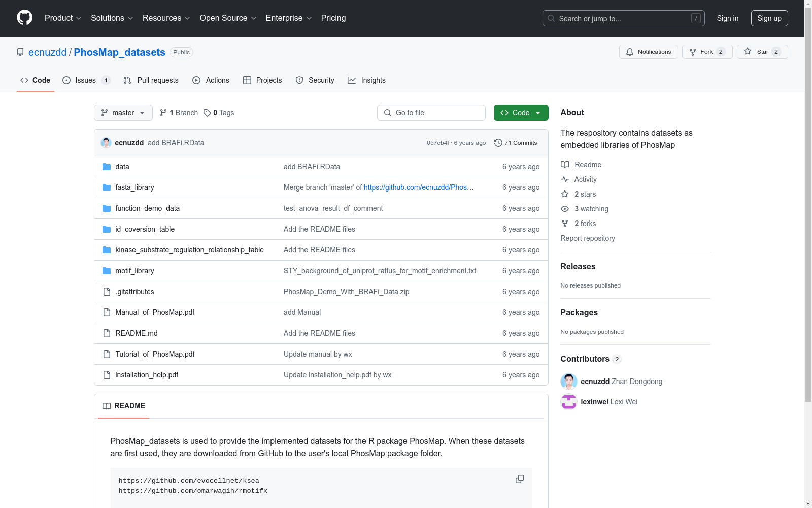Click the README.md file icon
The image size is (812, 508).
tap(107, 333)
